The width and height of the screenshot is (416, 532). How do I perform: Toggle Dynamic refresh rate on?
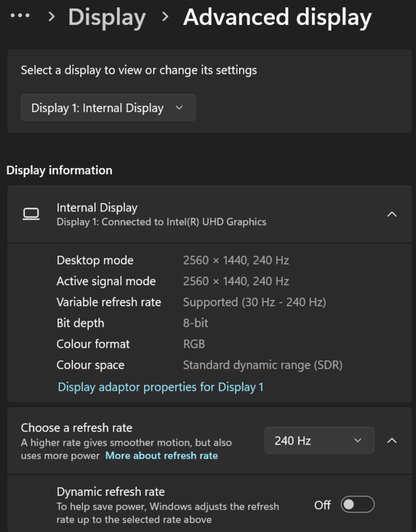(358, 504)
